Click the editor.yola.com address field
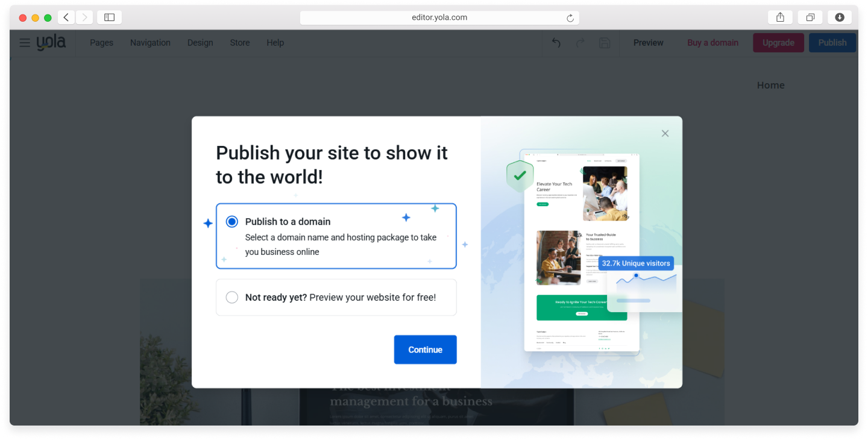The width and height of the screenshot is (868, 440). click(x=439, y=17)
